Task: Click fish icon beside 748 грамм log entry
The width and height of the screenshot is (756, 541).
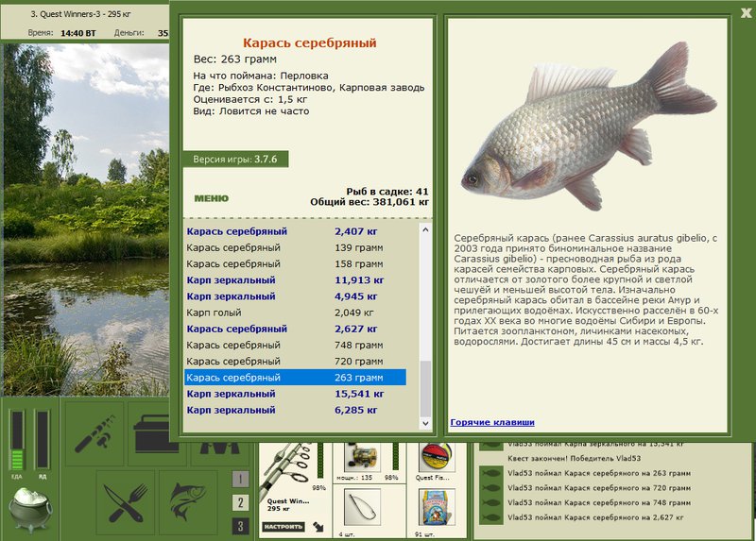Action: [490, 503]
